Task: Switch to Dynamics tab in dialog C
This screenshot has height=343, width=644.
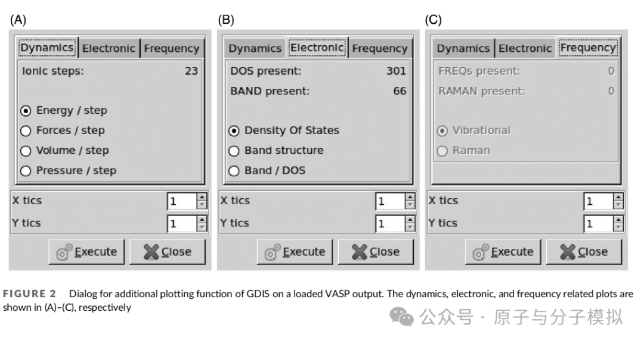Action: 463,48
